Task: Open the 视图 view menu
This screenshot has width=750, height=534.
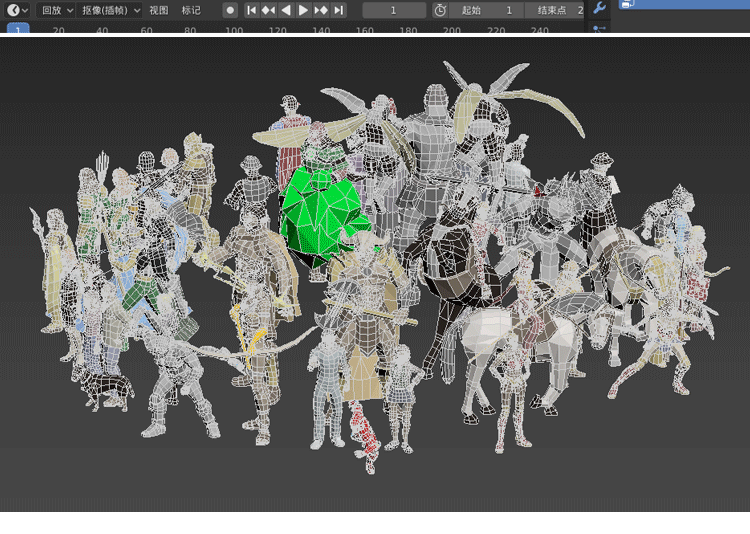Action: click(159, 10)
